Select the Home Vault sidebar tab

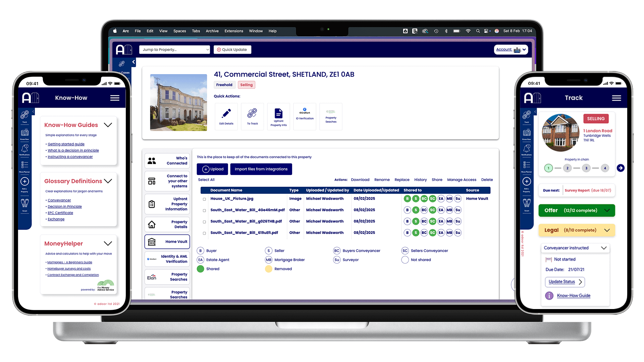167,242
